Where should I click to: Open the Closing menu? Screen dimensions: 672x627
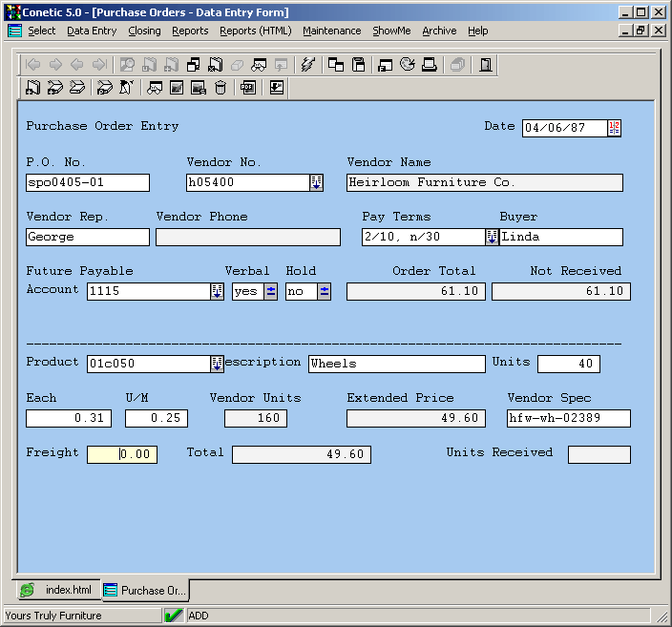144,31
